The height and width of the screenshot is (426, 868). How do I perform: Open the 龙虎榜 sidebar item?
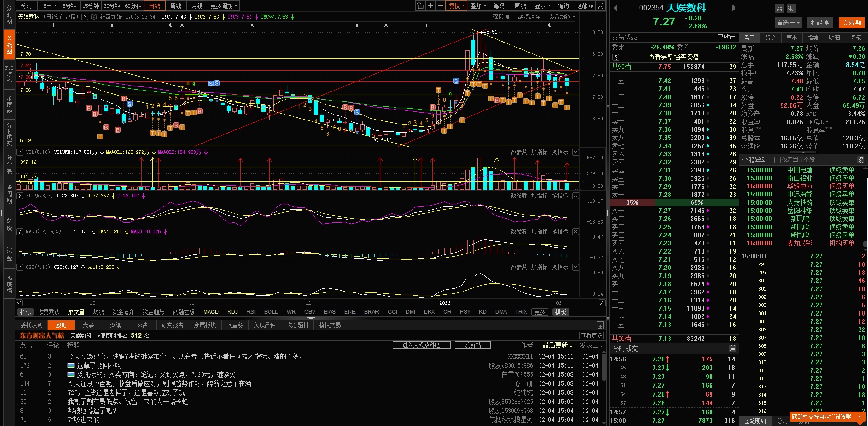point(9,284)
